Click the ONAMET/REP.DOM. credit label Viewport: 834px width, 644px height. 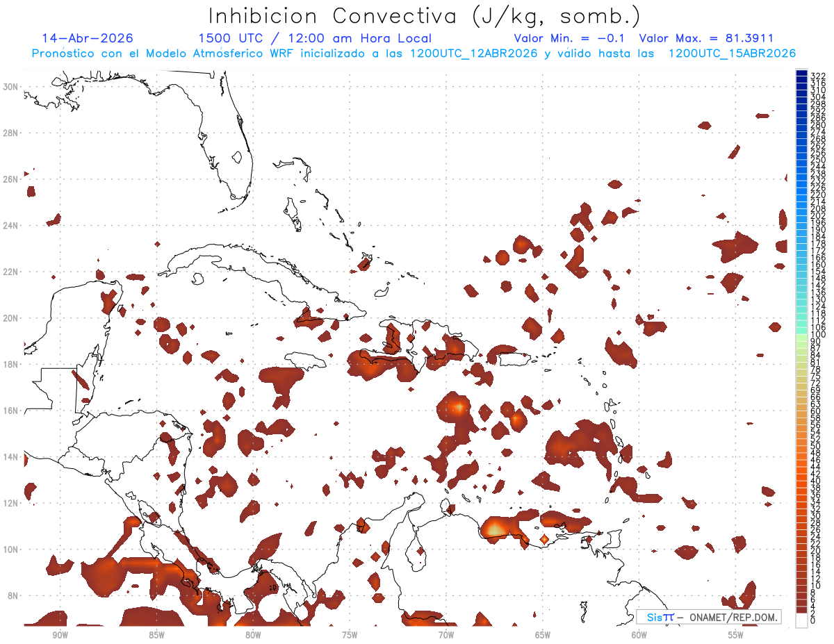click(733, 617)
